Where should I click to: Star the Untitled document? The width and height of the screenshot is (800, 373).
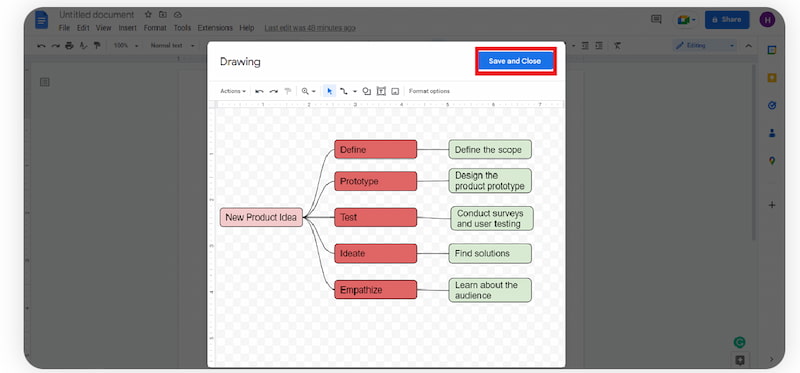[x=148, y=15]
